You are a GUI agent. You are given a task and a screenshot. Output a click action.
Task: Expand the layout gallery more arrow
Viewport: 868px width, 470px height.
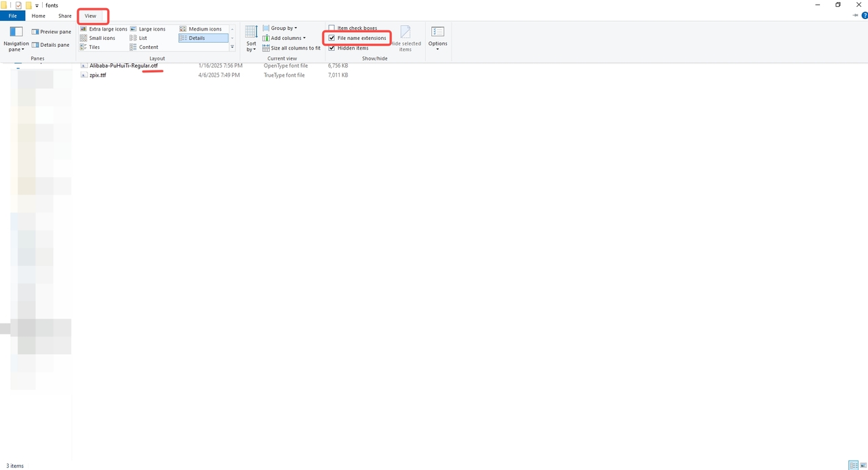pyautogui.click(x=233, y=47)
